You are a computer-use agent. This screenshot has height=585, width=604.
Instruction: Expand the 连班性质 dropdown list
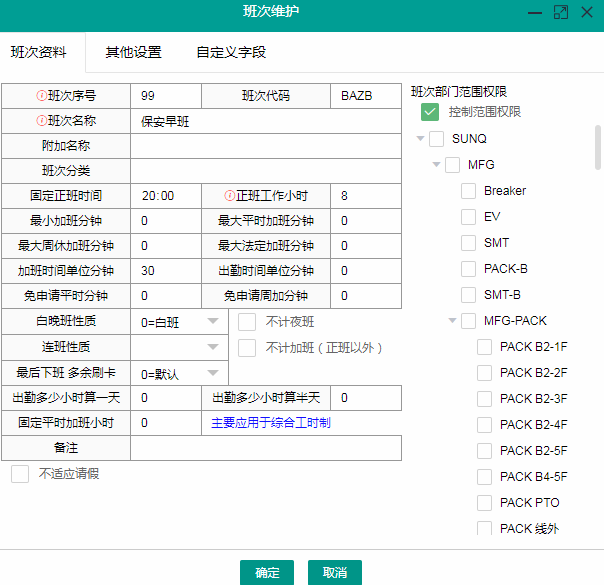213,347
